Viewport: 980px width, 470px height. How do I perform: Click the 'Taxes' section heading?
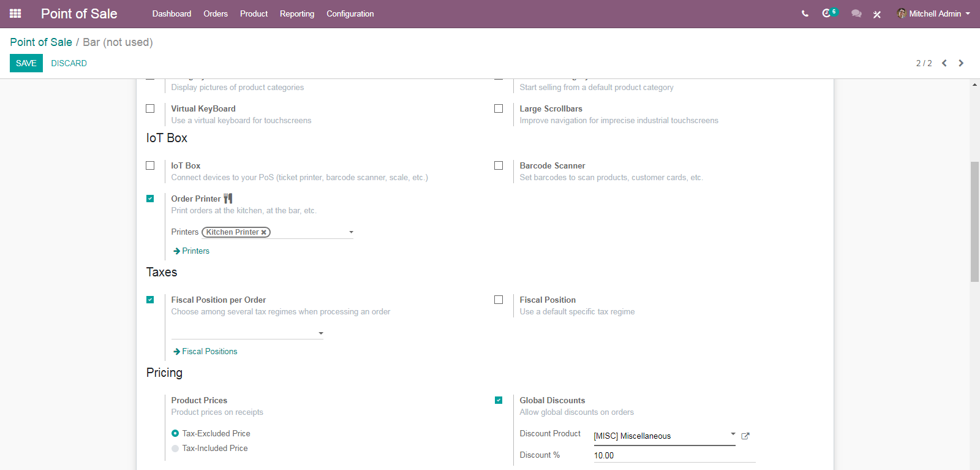pos(162,272)
